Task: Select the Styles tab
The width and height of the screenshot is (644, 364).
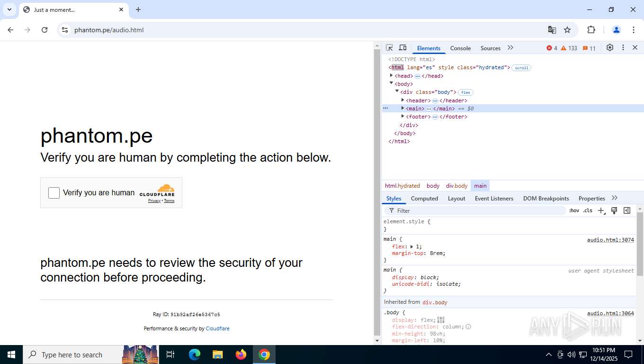Action: pyautogui.click(x=394, y=199)
